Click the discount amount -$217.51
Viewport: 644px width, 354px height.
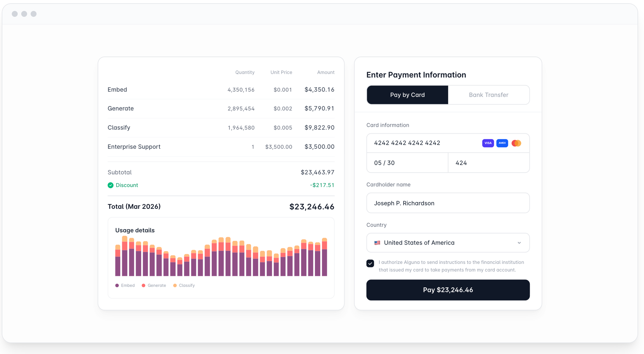coord(322,185)
